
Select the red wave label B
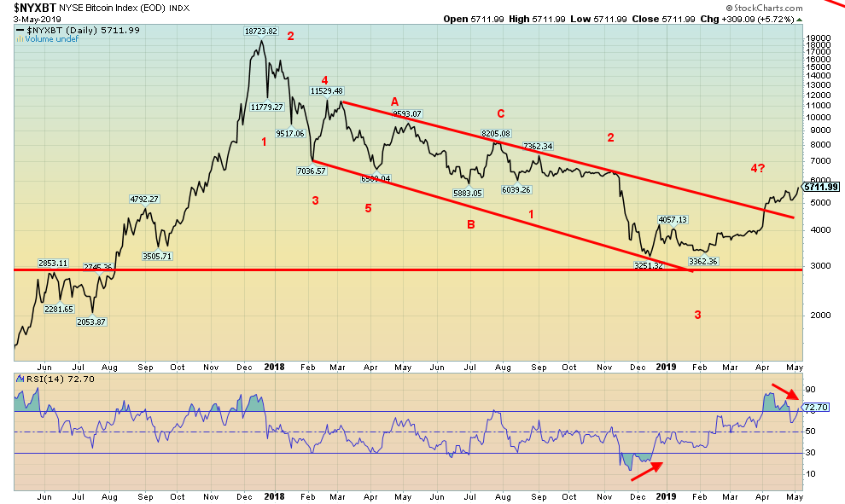click(469, 224)
